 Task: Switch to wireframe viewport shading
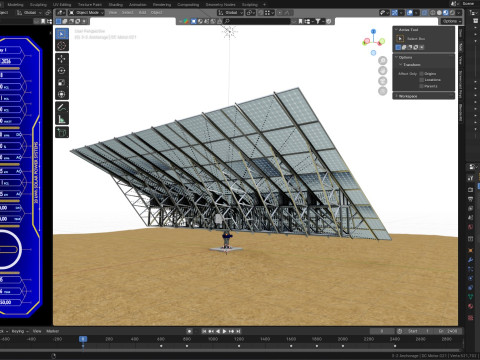[433, 13]
